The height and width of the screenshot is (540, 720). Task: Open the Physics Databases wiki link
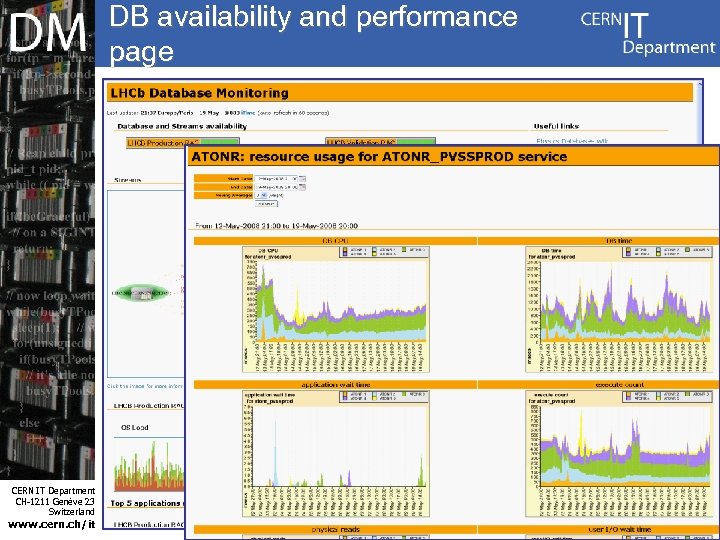tap(572, 141)
